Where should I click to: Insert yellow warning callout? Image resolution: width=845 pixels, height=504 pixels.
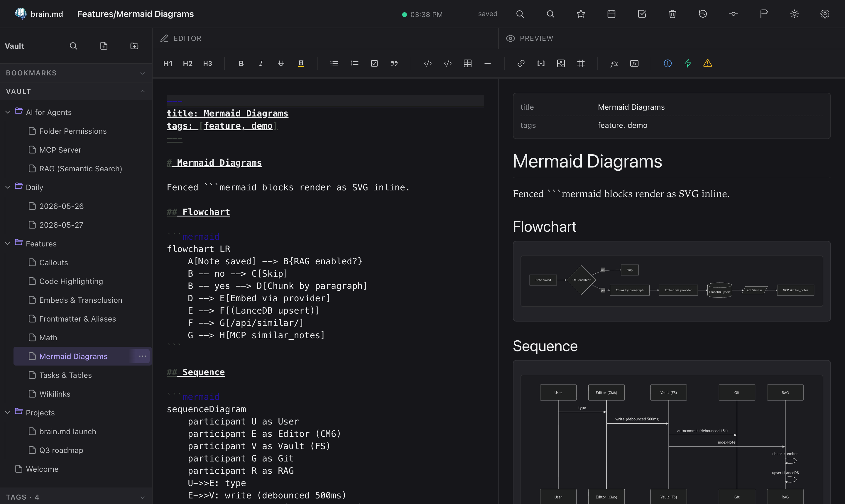point(707,63)
